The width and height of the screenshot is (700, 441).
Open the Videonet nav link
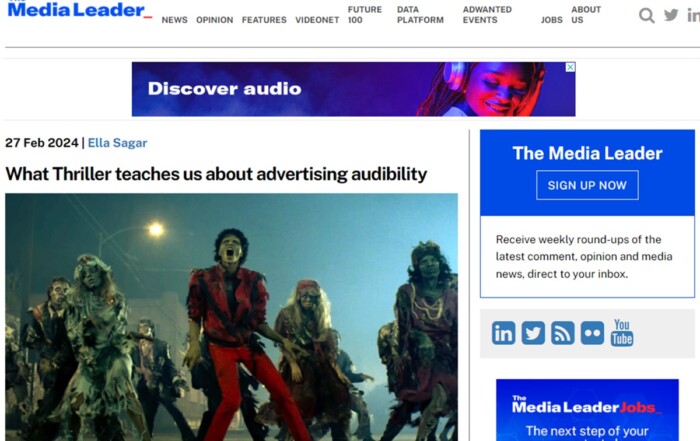click(x=317, y=20)
